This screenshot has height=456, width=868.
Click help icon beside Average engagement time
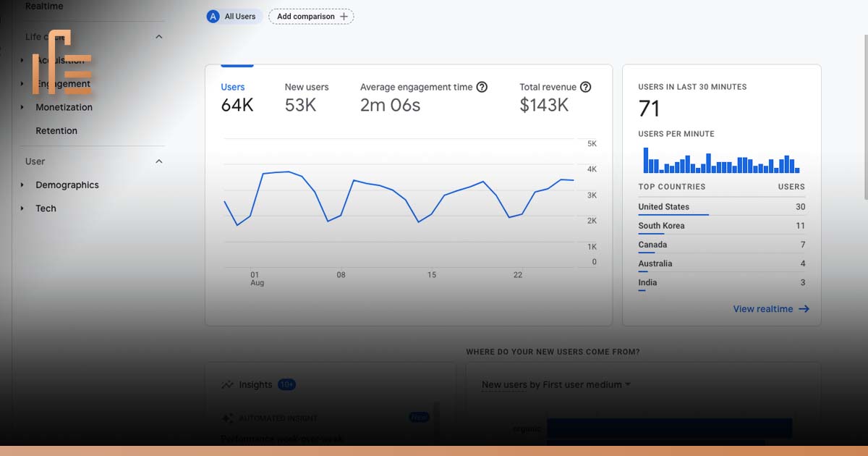pyautogui.click(x=482, y=87)
